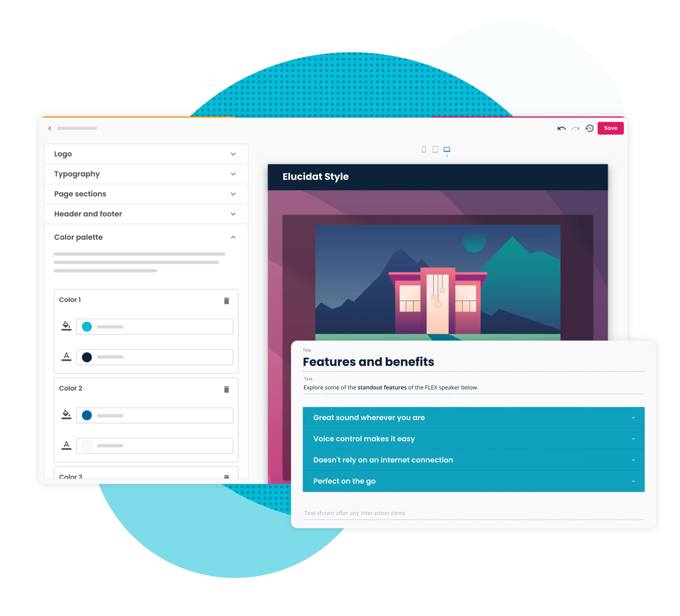
Task: Select the blue Color 1 swatch
Action: click(88, 326)
